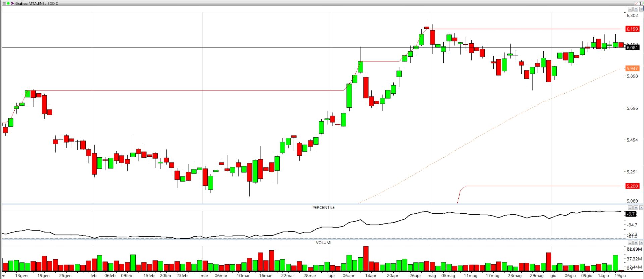644x279 pixels.
Task: Close the main price chart pane
Action: (641, 9)
